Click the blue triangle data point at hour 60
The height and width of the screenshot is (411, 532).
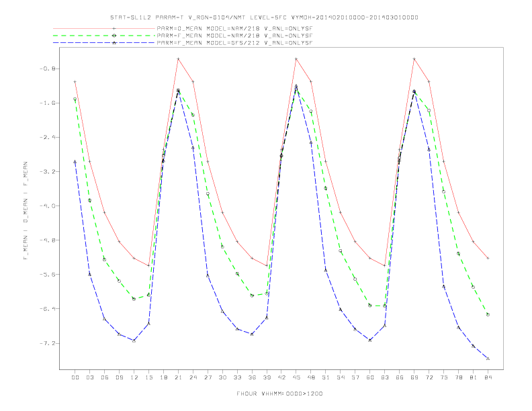[370, 340]
